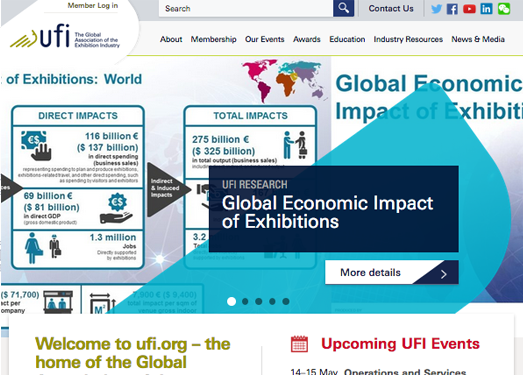523x375 pixels.
Task: Open UFI YouTube channel icon
Action: (469, 9)
